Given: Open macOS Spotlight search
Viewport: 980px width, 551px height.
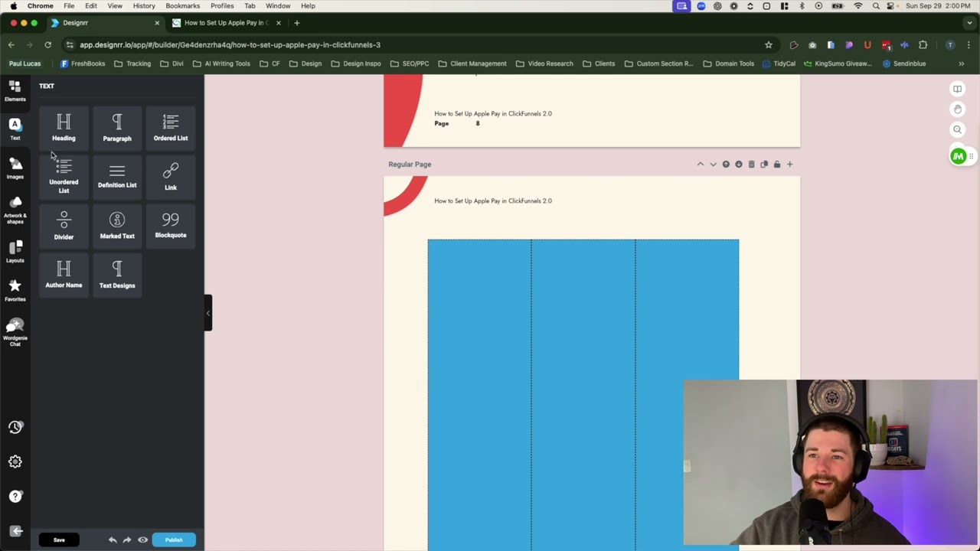Looking at the screenshot, I should [x=876, y=6].
